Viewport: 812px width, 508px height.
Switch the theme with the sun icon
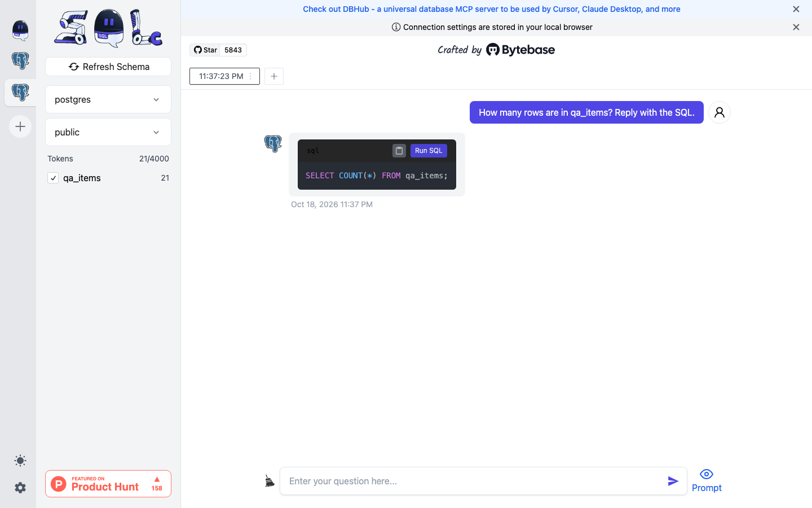(x=20, y=461)
